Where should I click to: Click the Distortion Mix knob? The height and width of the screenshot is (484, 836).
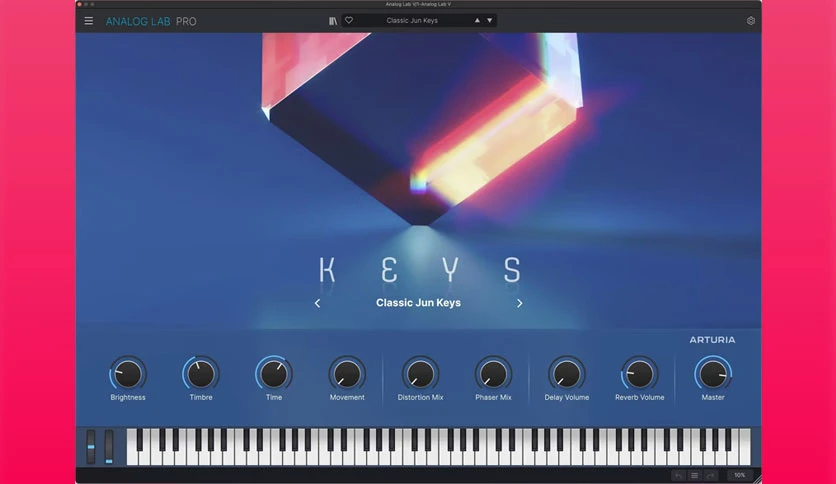pyautogui.click(x=420, y=373)
